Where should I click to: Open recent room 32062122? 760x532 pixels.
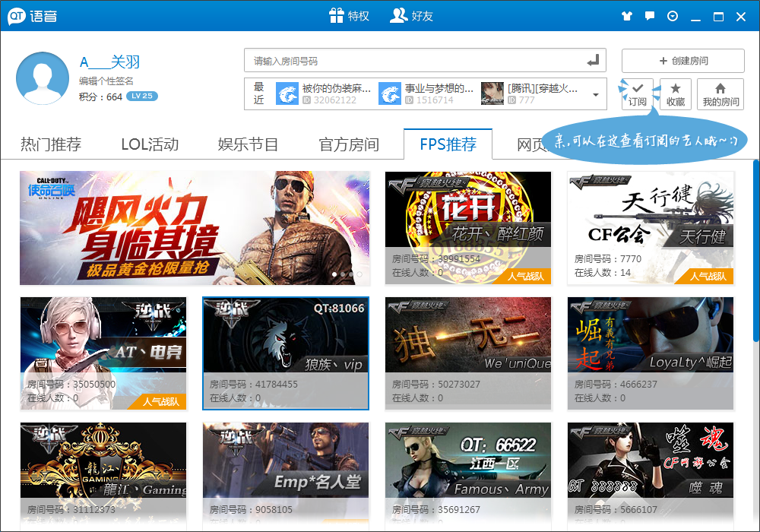[x=324, y=93]
